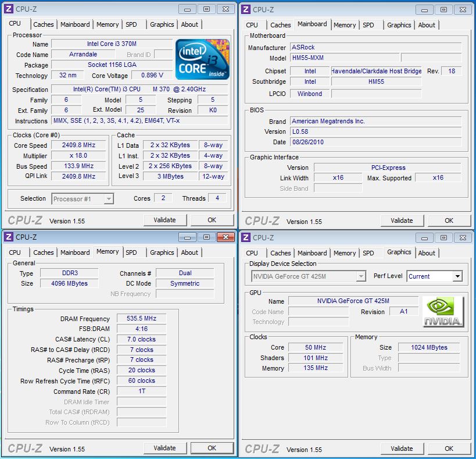Switch to CPU tab in Memory window
The width and height of the screenshot is (476, 459).
pos(15,252)
